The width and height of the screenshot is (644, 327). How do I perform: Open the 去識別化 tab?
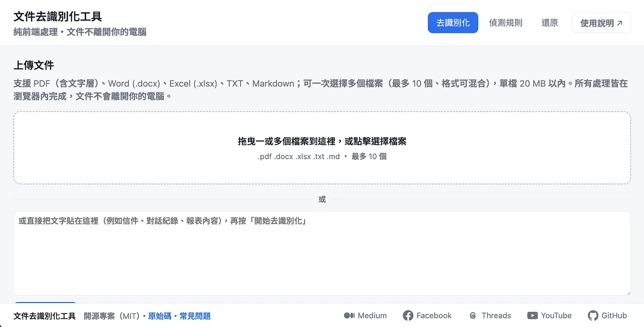tap(453, 23)
